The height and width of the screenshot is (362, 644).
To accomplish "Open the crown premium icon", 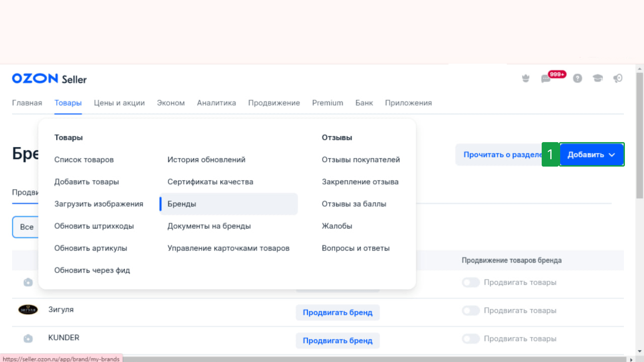I will coord(526,78).
